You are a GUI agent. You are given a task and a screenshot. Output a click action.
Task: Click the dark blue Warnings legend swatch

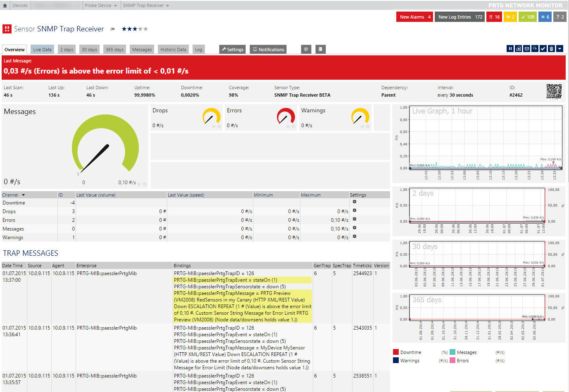pos(396,361)
